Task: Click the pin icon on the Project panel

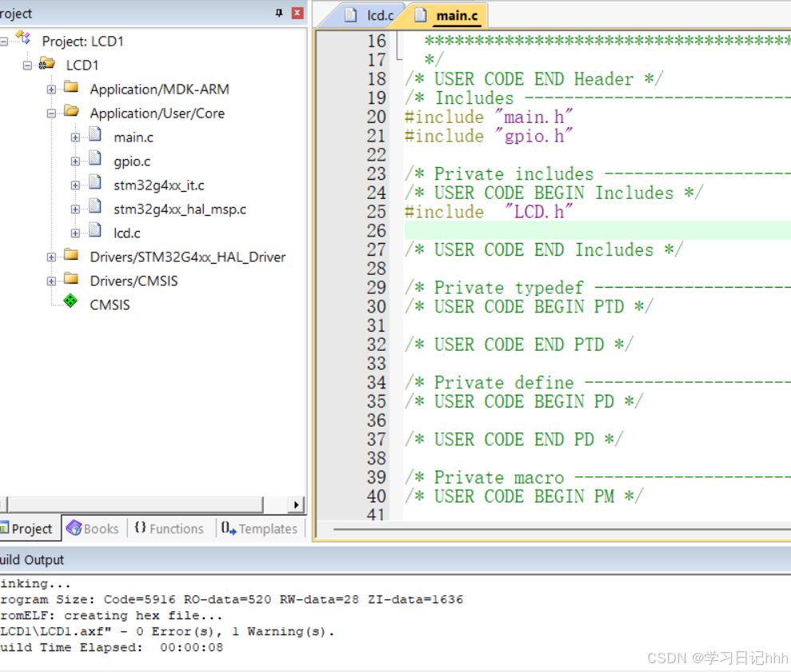Action: (x=278, y=13)
